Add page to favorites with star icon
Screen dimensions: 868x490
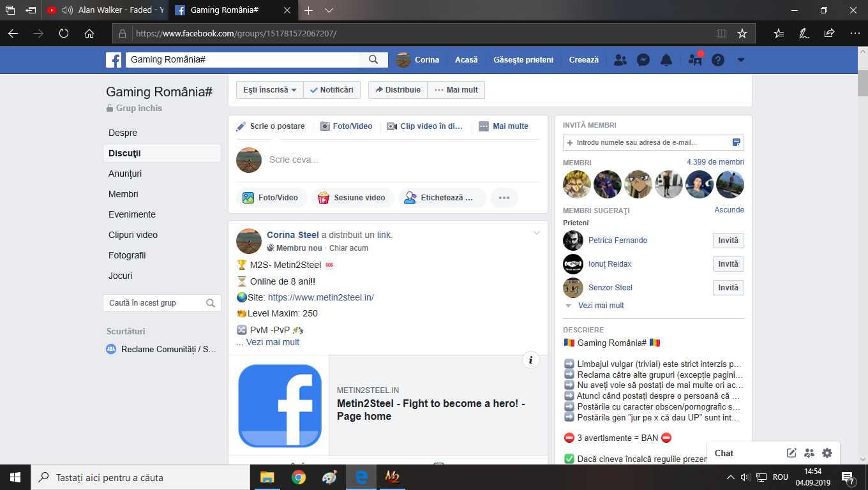[x=742, y=33]
